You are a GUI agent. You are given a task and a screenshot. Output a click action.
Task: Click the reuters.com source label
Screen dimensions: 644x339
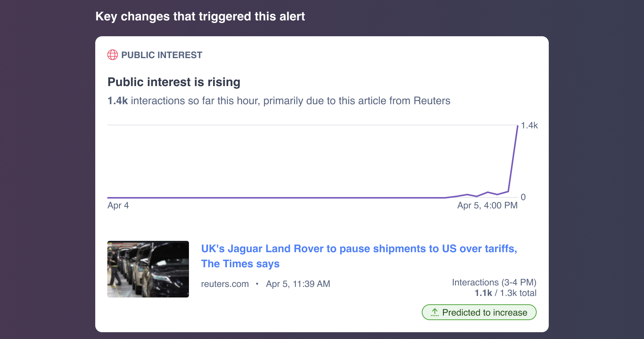[x=225, y=284]
